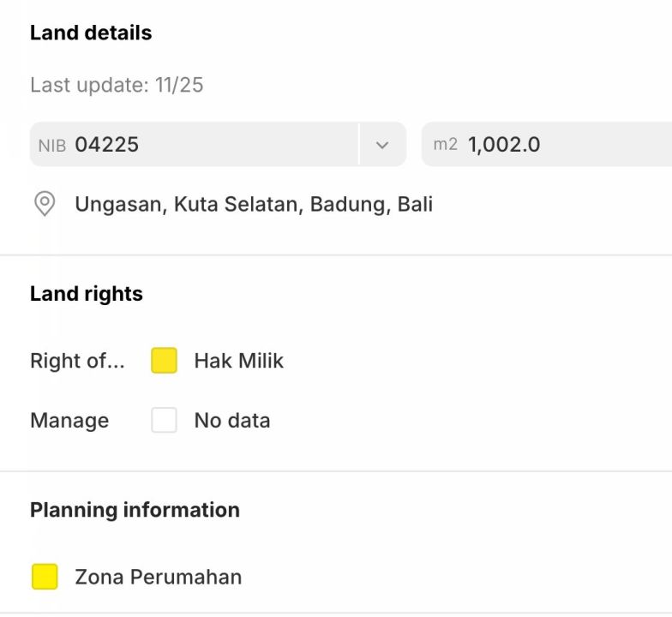Click the Planning information heading

pyautogui.click(x=135, y=510)
